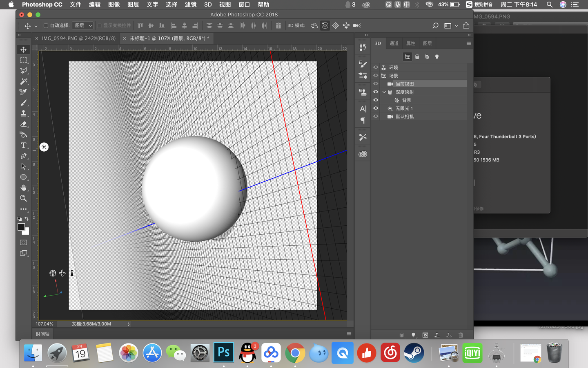Swap foreground and background colors
Image resolution: width=588 pixels, height=368 pixels.
click(27, 219)
